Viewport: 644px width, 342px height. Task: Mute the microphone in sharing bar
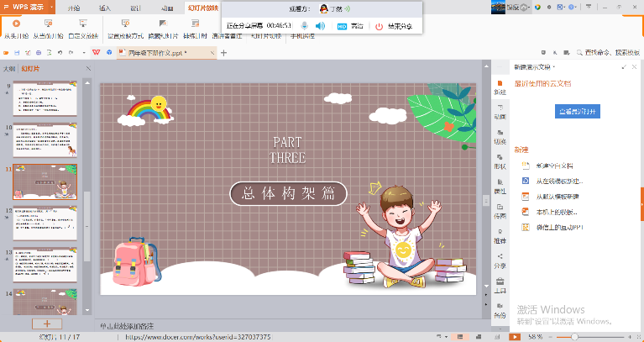[303, 26]
